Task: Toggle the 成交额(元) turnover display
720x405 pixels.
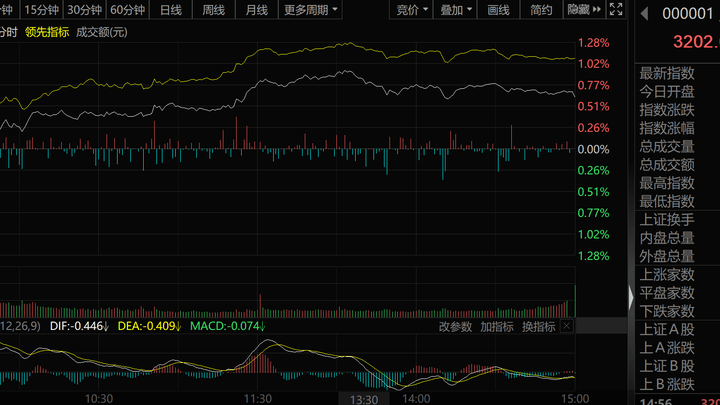Action: coord(104,31)
